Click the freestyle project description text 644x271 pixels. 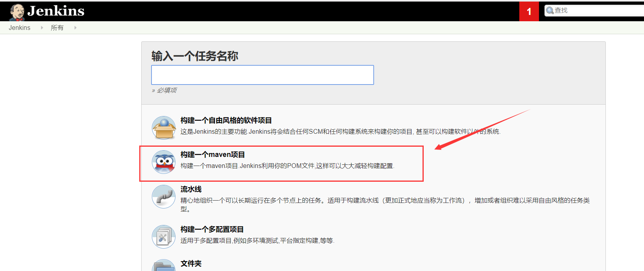coord(340,131)
